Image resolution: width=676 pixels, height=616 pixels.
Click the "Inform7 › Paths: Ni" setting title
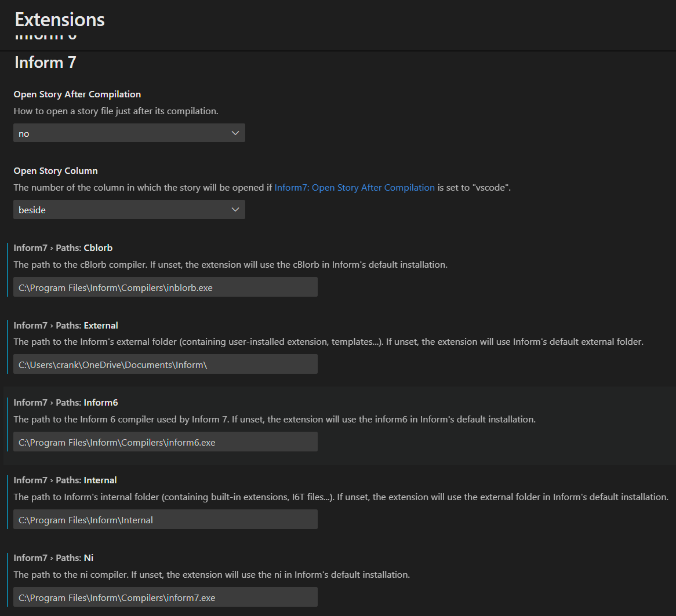(54, 558)
